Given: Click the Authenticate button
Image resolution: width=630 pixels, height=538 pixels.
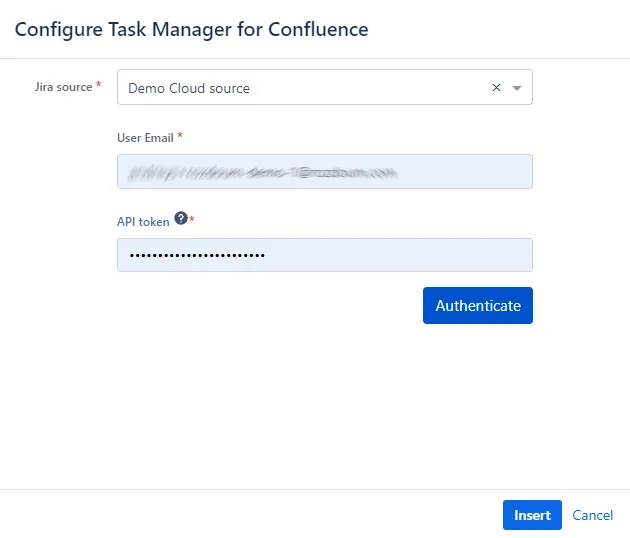Looking at the screenshot, I should pos(478,305).
